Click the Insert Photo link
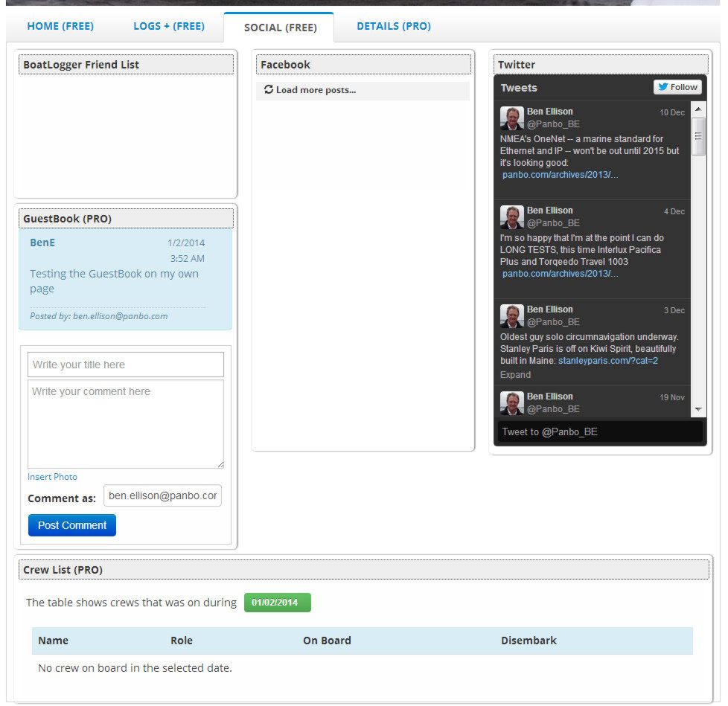The width and height of the screenshot is (728, 706). point(52,477)
